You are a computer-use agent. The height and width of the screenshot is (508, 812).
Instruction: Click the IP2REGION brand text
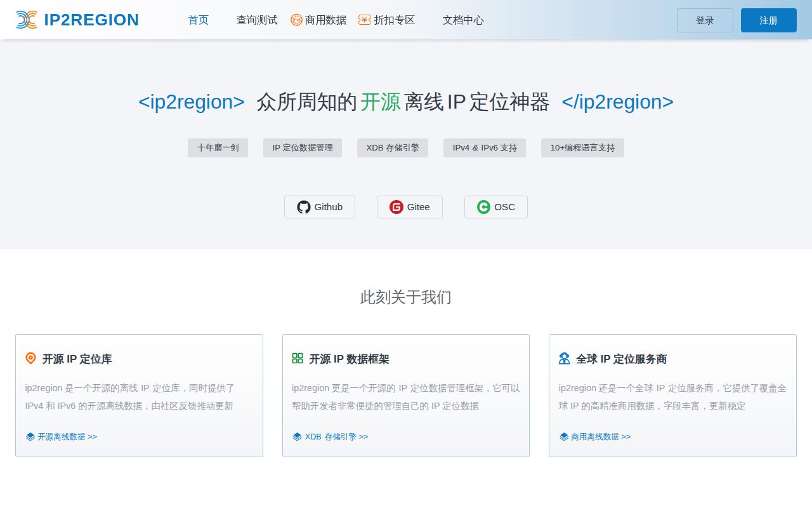point(91,20)
